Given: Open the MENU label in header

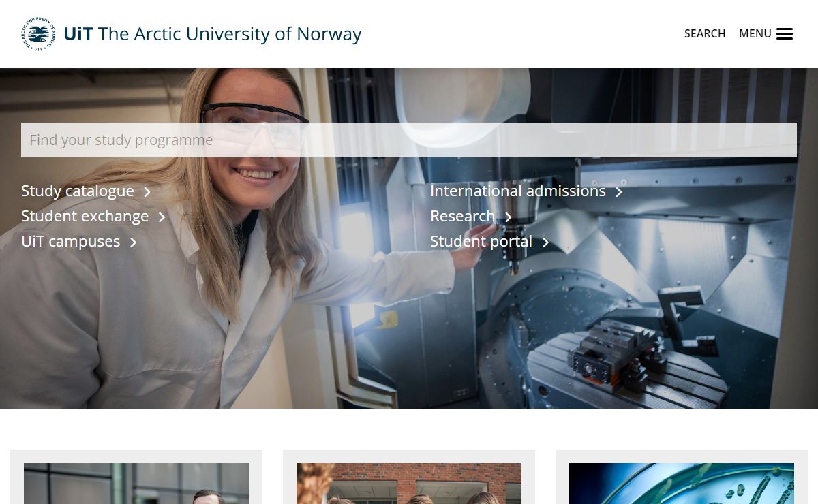Looking at the screenshot, I should click(x=755, y=33).
